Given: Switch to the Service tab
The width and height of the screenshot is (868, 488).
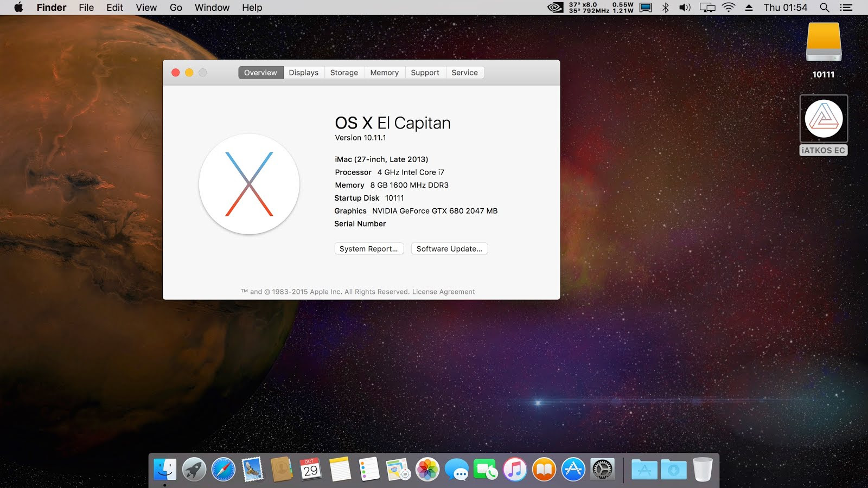Looking at the screenshot, I should tap(465, 73).
